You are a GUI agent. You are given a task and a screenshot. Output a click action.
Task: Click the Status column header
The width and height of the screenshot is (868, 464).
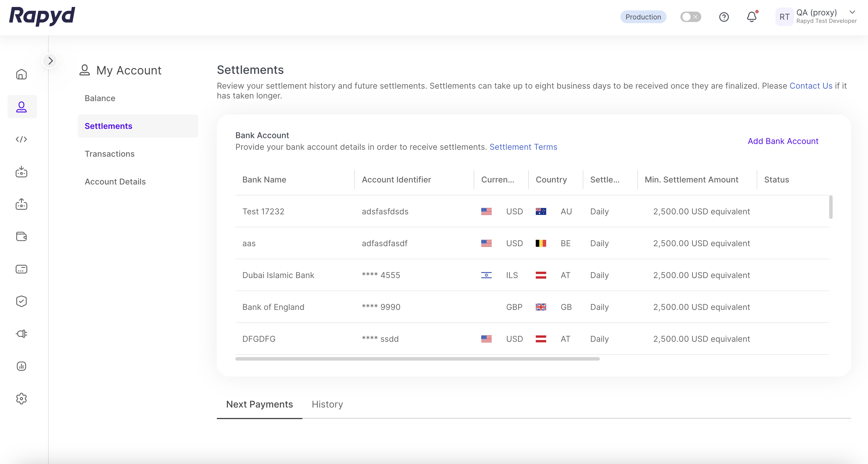click(x=776, y=180)
